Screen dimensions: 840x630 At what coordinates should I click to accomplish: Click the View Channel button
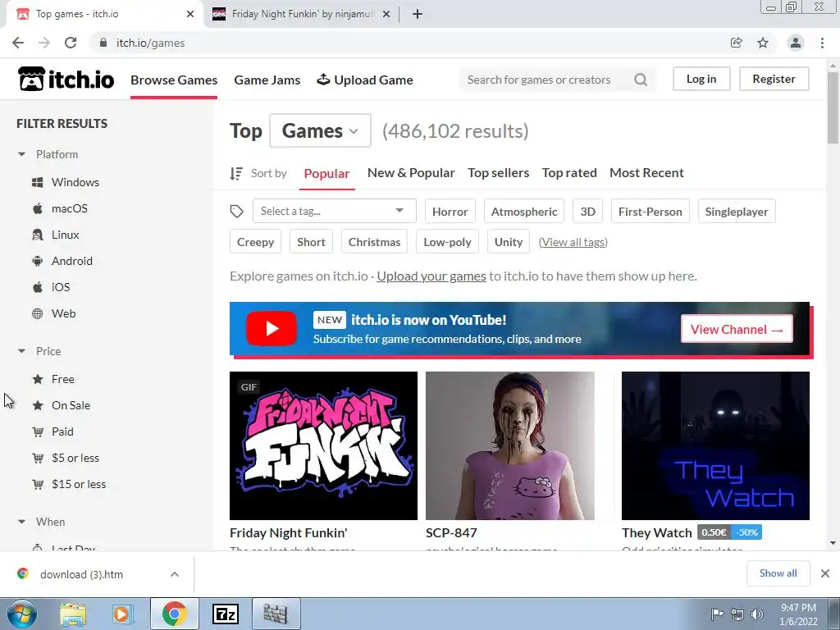(737, 329)
